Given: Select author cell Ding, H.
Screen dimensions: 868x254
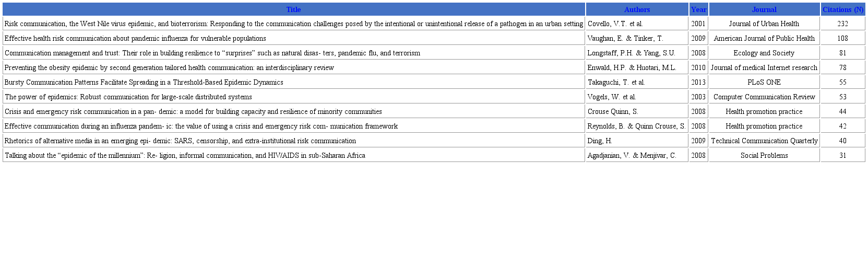Looking at the screenshot, I should 600,141.
